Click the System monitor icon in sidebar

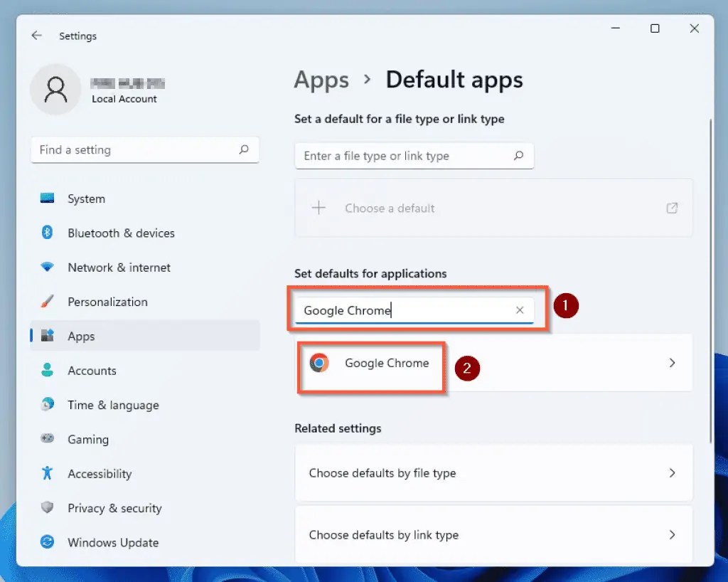[47, 199]
